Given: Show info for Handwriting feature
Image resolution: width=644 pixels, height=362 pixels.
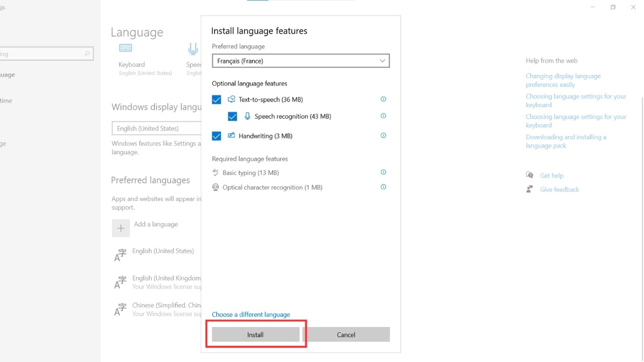Looking at the screenshot, I should pos(383,135).
